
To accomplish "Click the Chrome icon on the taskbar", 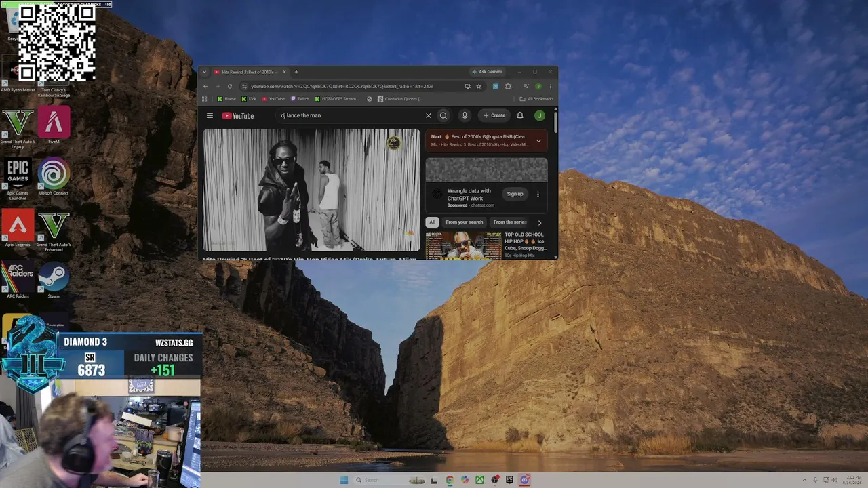I will pyautogui.click(x=450, y=480).
